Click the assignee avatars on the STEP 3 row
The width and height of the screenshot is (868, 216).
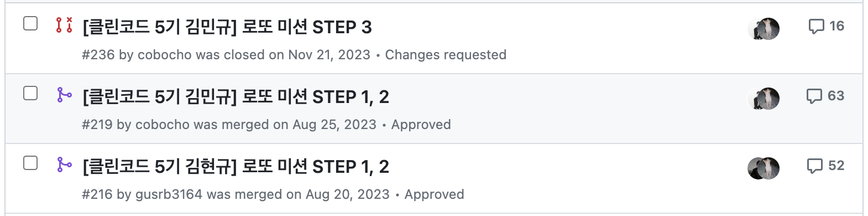point(764,29)
